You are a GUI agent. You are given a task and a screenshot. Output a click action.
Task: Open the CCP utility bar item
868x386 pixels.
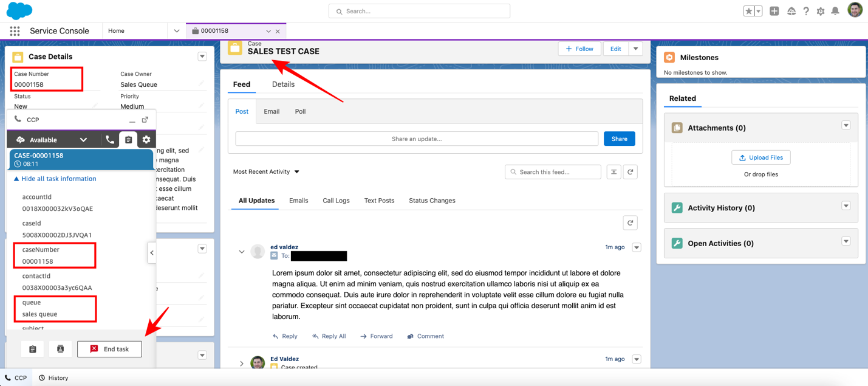[x=16, y=377]
